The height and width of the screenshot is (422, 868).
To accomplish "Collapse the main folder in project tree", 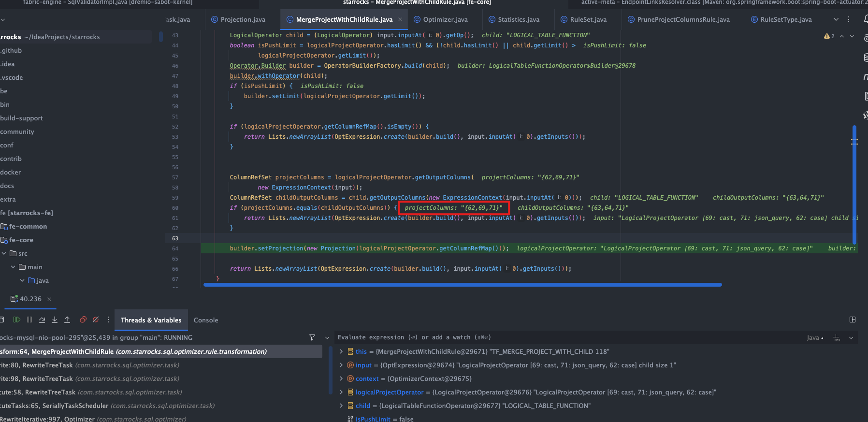I will click(x=13, y=267).
